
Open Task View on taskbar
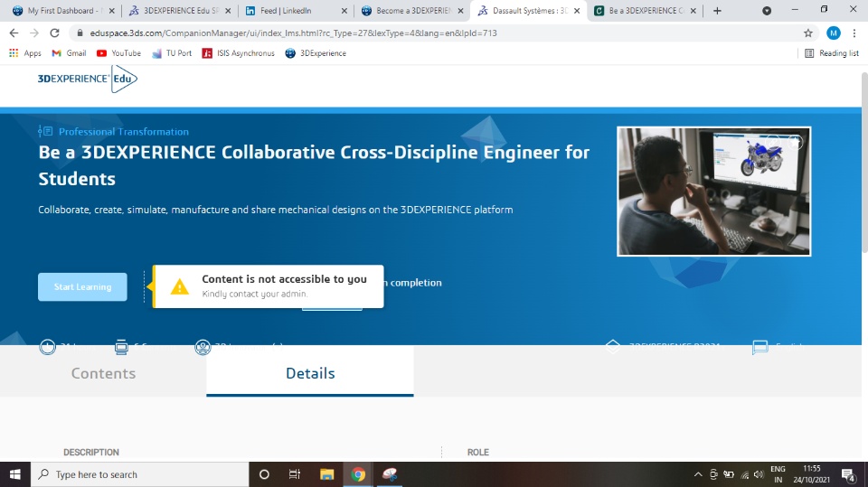pyautogui.click(x=295, y=474)
